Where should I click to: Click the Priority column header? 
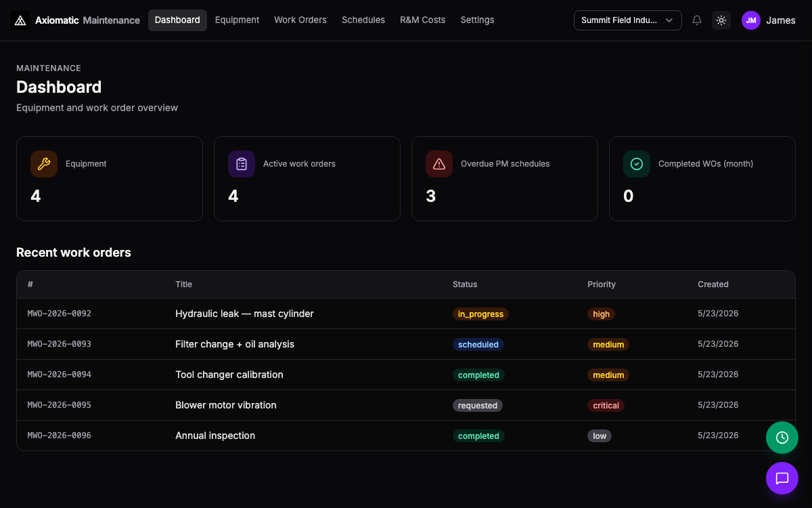click(x=602, y=284)
